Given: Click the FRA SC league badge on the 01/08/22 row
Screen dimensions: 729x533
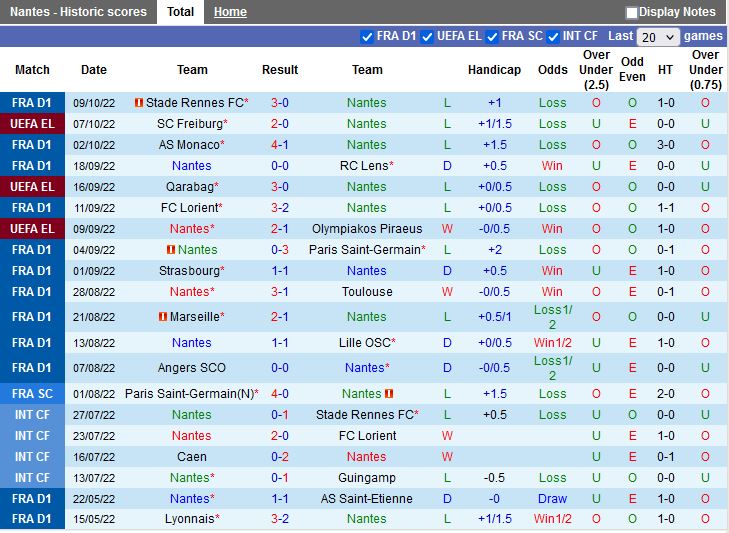Looking at the screenshot, I should pos(32,394).
